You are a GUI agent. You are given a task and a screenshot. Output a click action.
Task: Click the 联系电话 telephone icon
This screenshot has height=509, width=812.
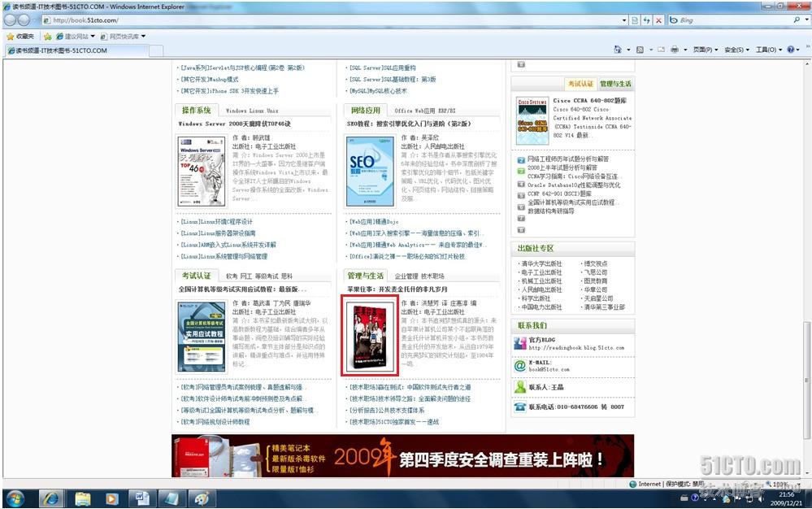pos(520,407)
